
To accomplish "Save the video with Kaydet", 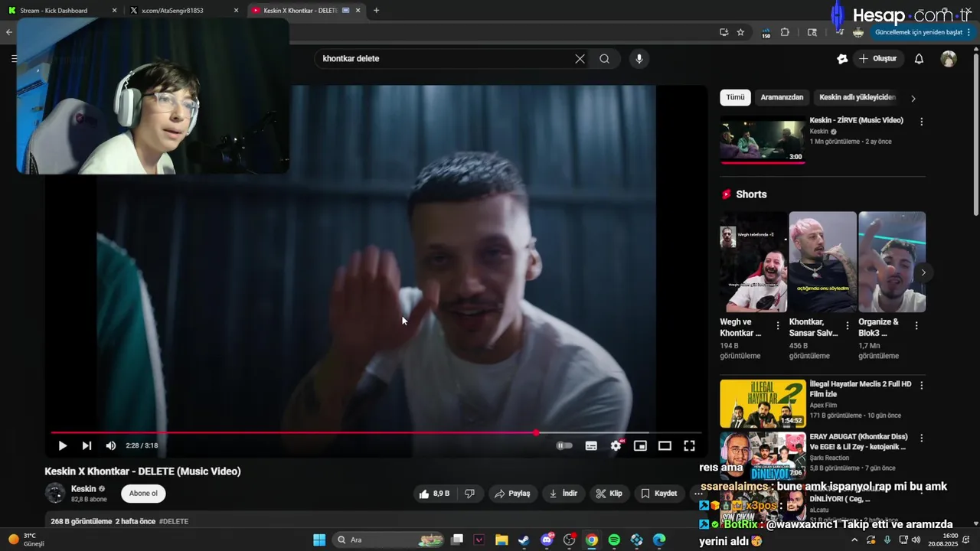I will click(x=659, y=494).
